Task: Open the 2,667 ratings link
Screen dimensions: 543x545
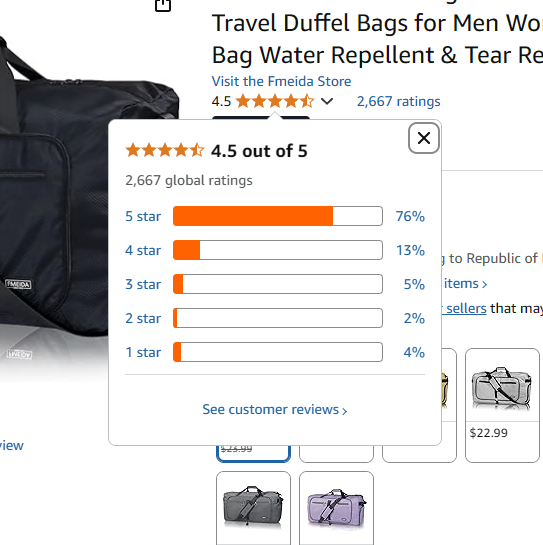Action: 398,101
